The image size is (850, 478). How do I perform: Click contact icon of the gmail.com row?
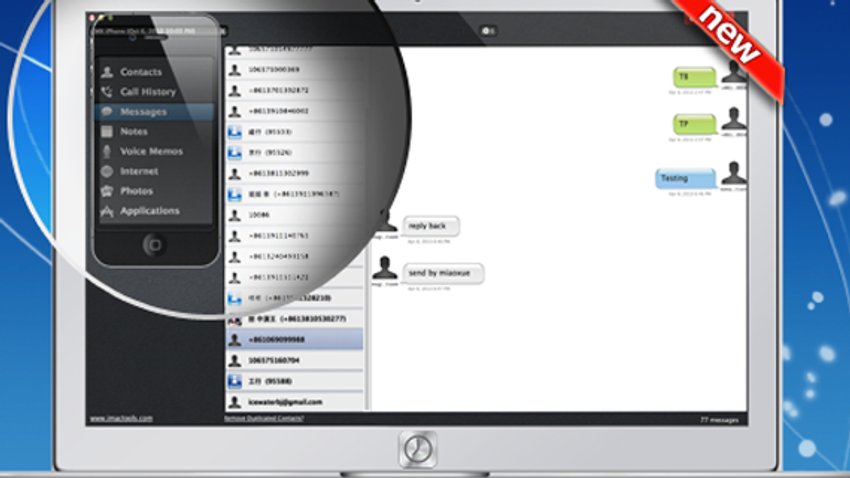[235, 402]
